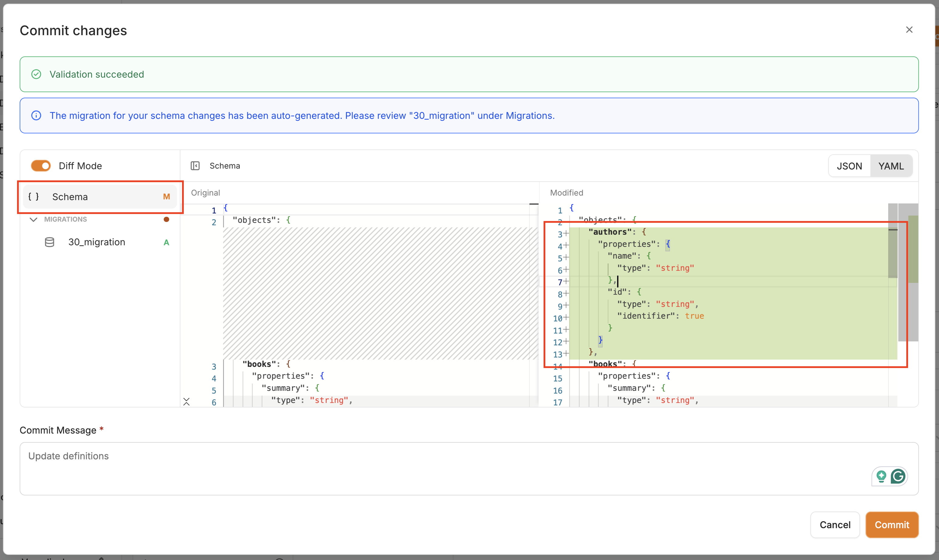Click the info icon in migration notice
Screen dimensions: 939x560
point(36,116)
